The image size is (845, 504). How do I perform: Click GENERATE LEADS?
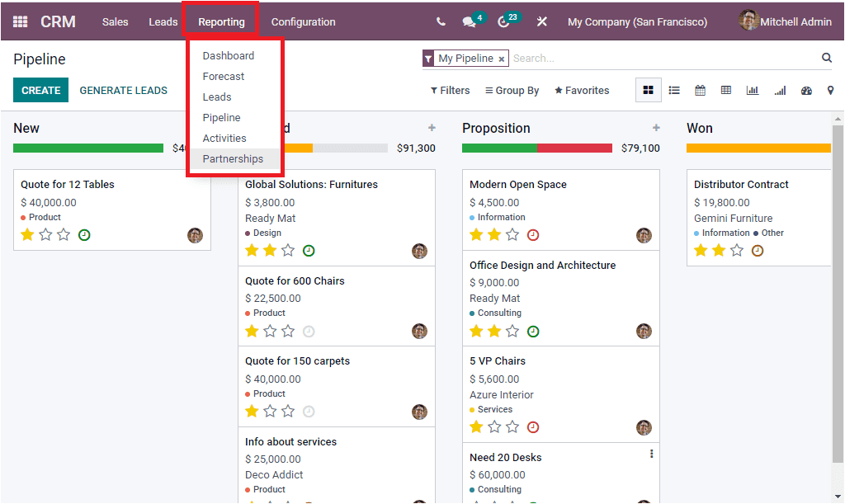click(x=124, y=89)
